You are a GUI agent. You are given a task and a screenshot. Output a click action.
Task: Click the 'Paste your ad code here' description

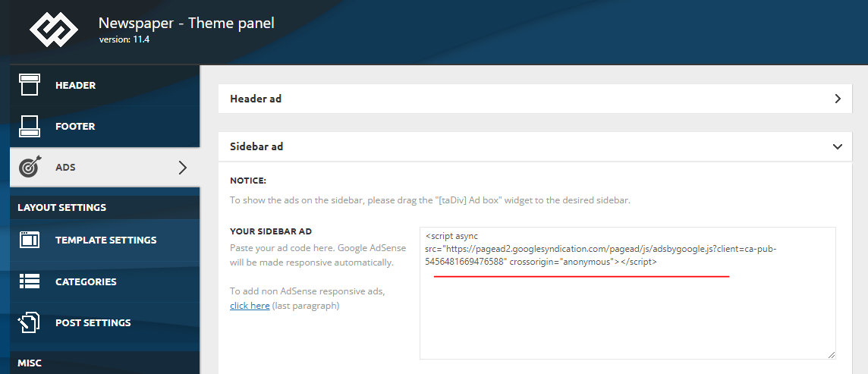[318, 255]
